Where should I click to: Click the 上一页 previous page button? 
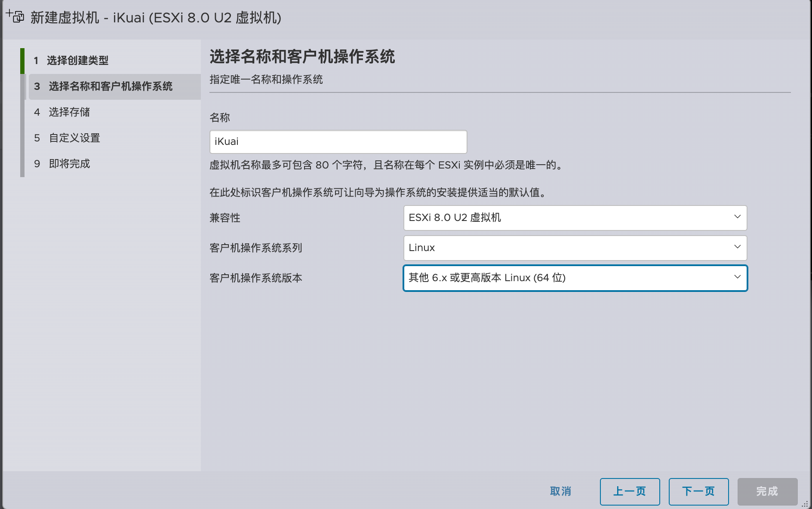pyautogui.click(x=630, y=491)
